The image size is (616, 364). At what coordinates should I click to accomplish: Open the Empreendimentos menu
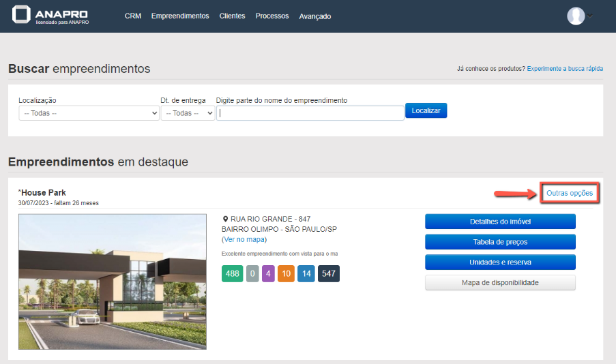point(180,16)
